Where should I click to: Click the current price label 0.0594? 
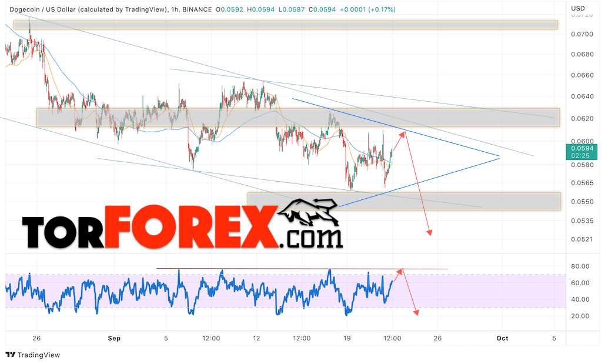coord(582,148)
